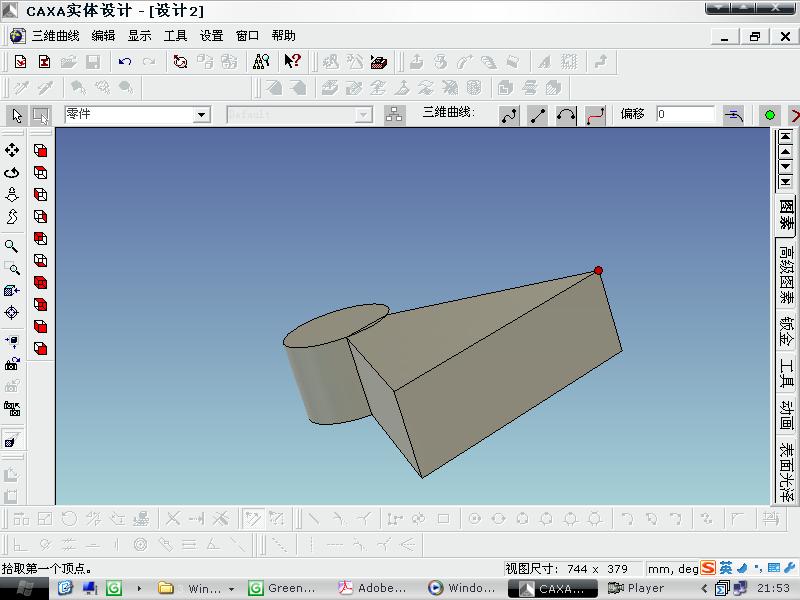The height and width of the screenshot is (600, 800).
Task: Toggle the arrow selection mode button
Action: [16, 115]
